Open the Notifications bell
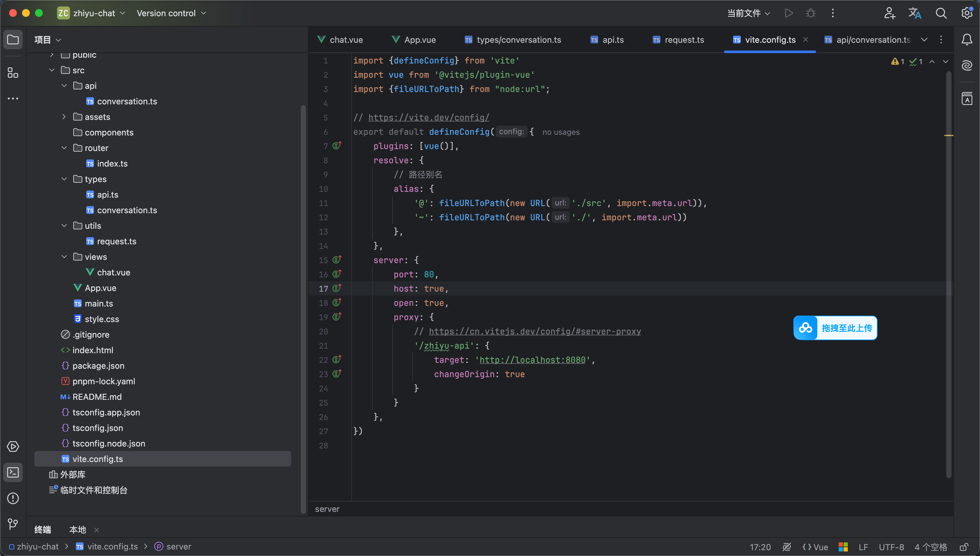The height and width of the screenshot is (556, 980). (x=967, y=40)
